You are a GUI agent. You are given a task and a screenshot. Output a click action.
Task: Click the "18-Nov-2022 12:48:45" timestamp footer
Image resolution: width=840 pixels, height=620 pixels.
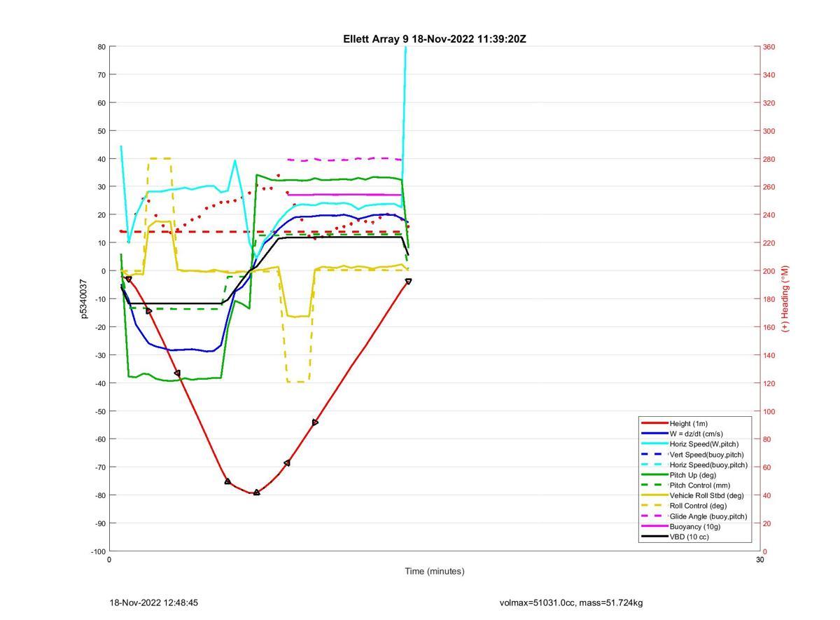click(153, 602)
